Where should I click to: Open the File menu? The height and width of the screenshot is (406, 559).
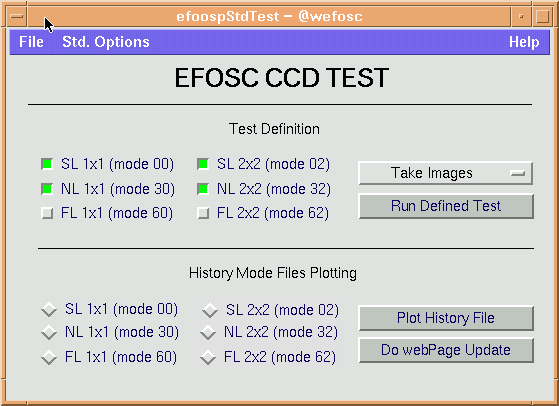point(31,42)
